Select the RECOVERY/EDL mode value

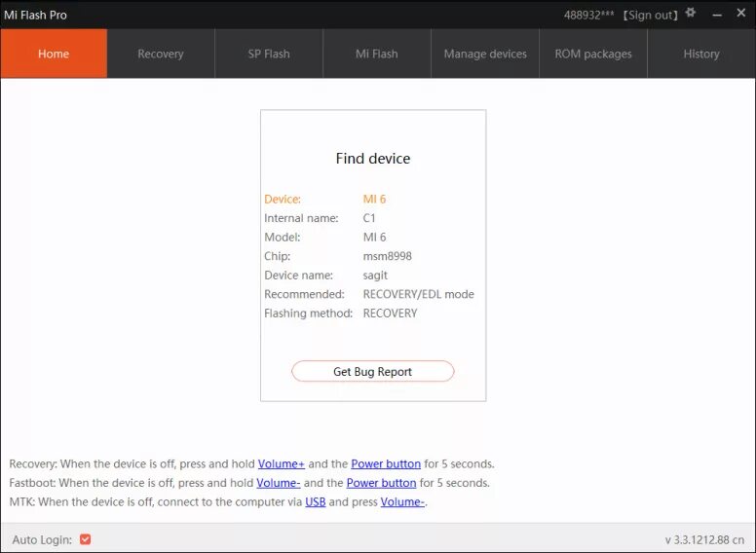pos(419,294)
